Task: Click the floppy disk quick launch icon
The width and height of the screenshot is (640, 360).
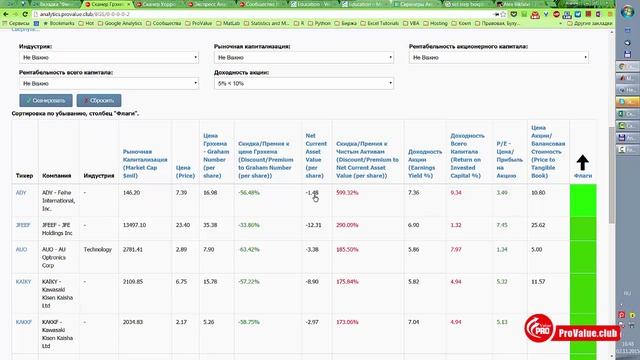Action: [x=628, y=55]
